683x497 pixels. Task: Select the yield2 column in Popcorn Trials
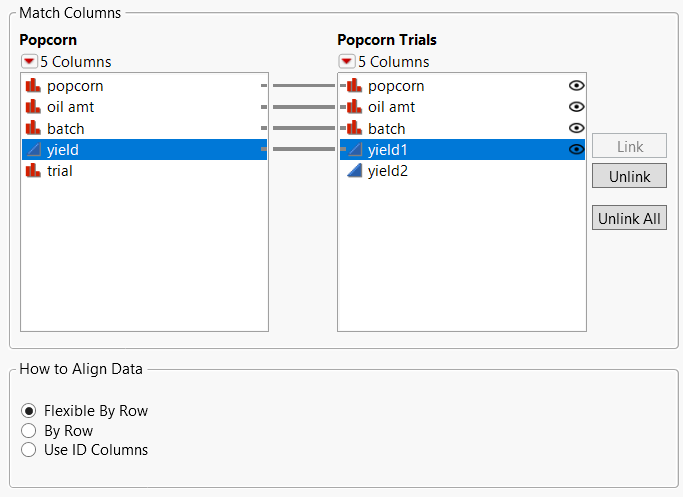click(388, 171)
